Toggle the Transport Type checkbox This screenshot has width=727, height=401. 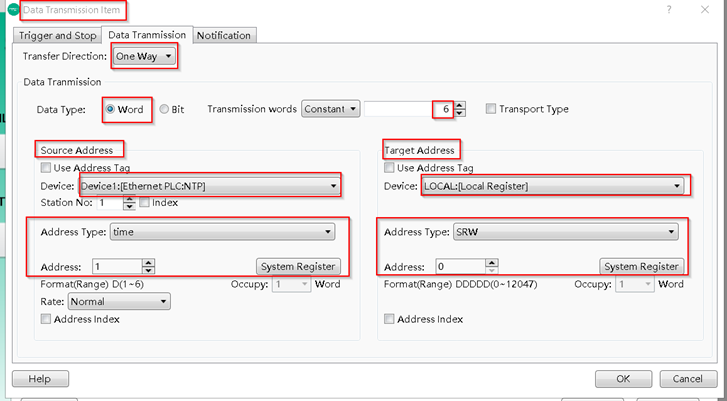[x=491, y=109]
